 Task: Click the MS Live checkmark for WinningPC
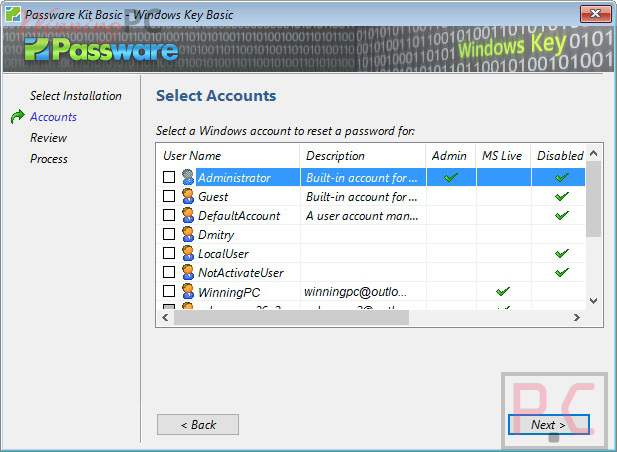click(x=503, y=291)
